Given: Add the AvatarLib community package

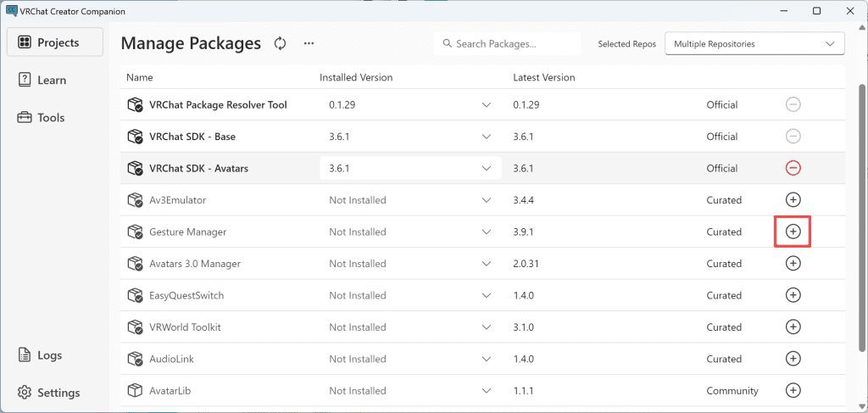Looking at the screenshot, I should [x=793, y=391].
